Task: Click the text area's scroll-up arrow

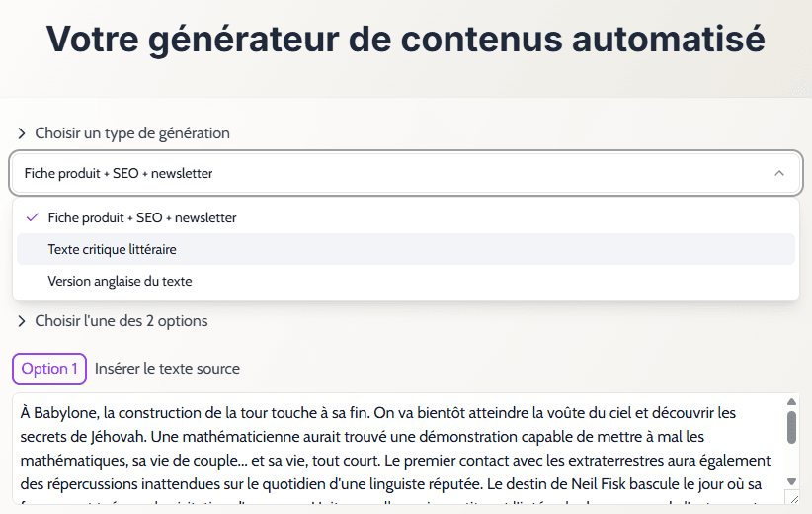Action: click(791, 402)
